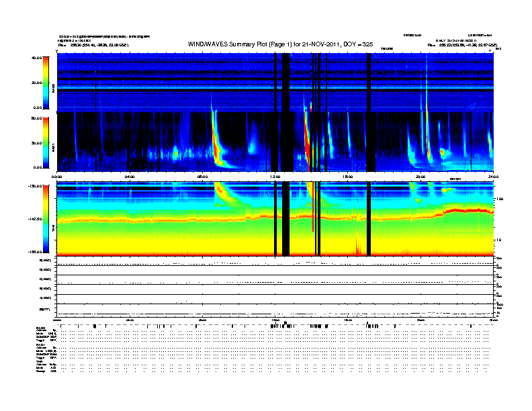The width and height of the screenshot is (532, 411).
Task: Click the 10 label on TNR right axis
Action: [498, 240]
